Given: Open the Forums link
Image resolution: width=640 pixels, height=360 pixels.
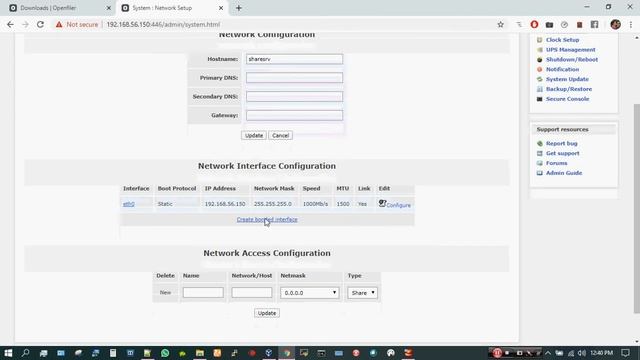Looking at the screenshot, I should tap(557, 163).
